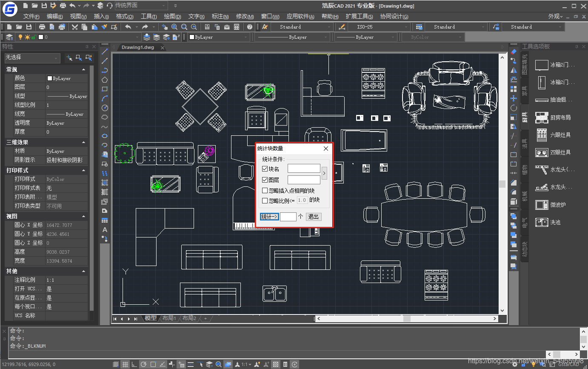588x369 pixels.
Task: Collapse the 三维效果 section
Action: coord(83,142)
